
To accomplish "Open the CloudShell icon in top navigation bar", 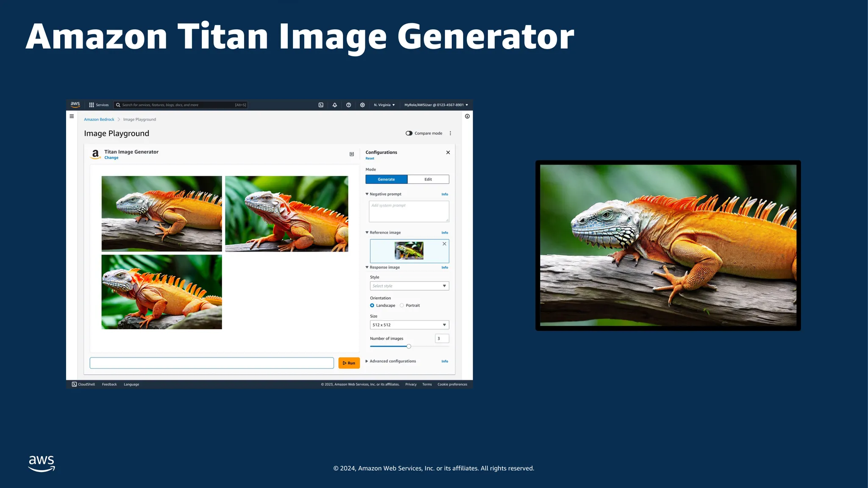I will (x=321, y=105).
